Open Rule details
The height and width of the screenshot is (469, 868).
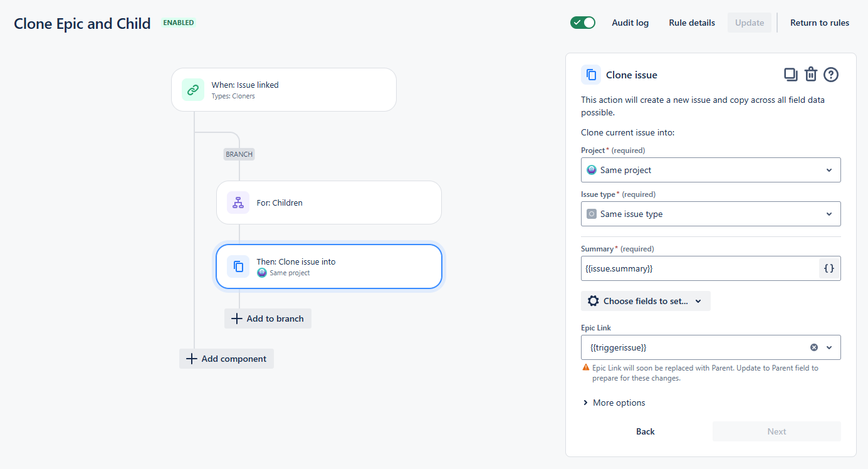692,23
